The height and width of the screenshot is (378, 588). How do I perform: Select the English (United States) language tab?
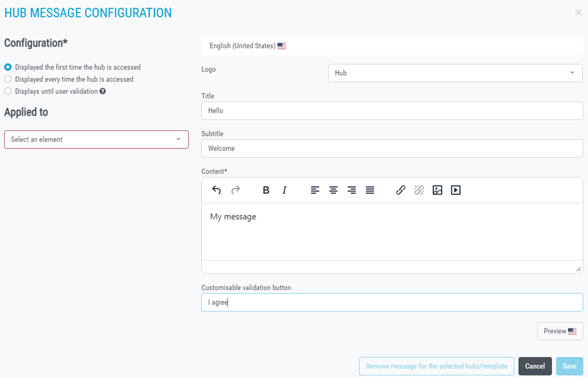pos(247,46)
